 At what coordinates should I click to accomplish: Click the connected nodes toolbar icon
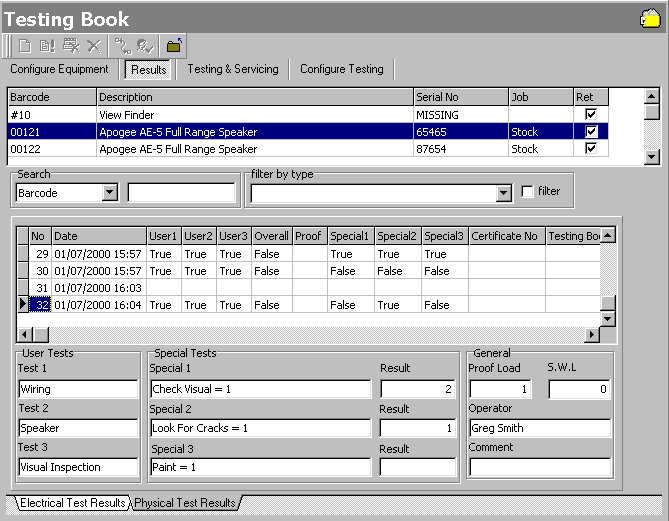[123, 45]
